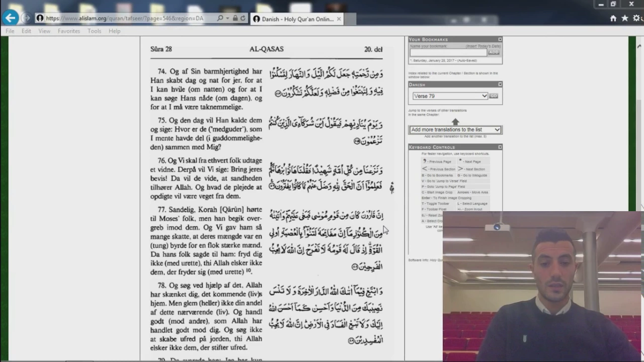Collapse the Keyboard Controls panel

point(500,147)
